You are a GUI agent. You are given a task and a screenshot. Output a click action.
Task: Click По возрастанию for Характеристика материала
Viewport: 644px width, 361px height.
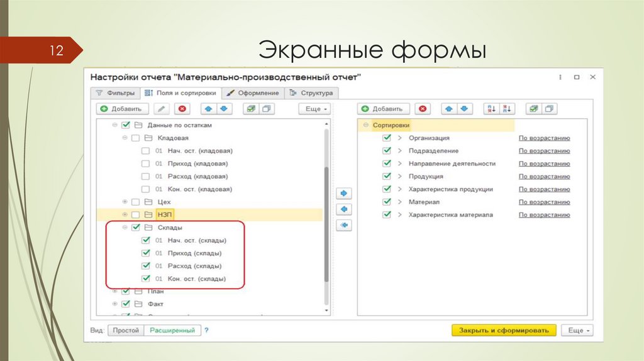click(x=544, y=215)
